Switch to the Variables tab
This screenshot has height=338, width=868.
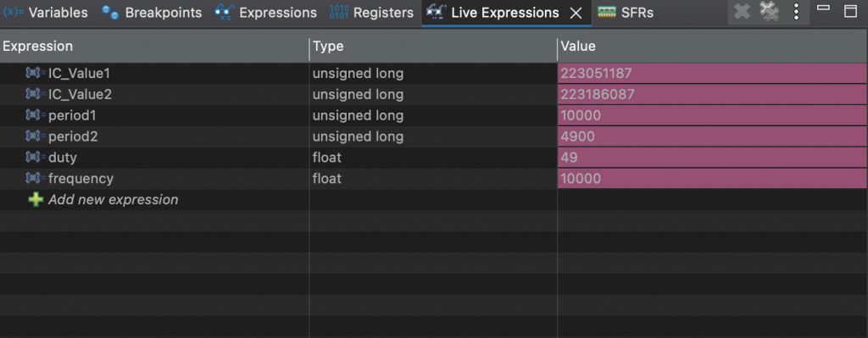46,12
